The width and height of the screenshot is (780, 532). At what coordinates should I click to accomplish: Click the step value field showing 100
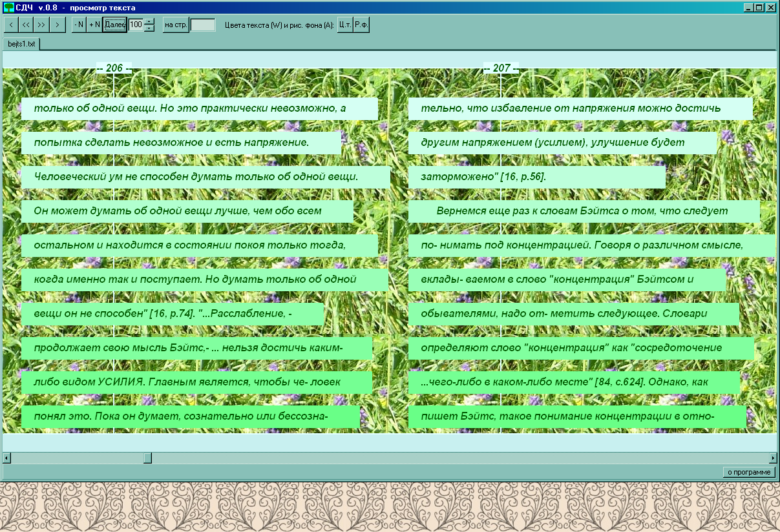point(136,25)
